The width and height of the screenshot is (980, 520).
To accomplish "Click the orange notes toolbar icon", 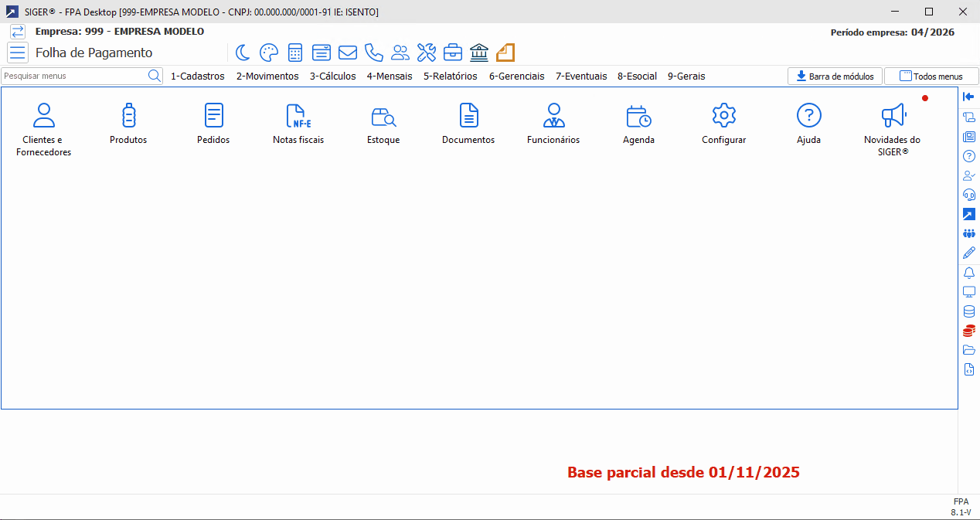I will click(x=505, y=53).
